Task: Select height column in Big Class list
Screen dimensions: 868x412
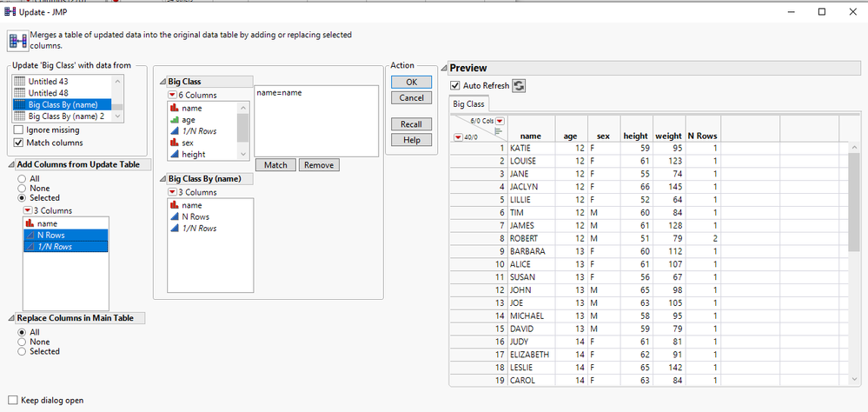Action: 193,155
